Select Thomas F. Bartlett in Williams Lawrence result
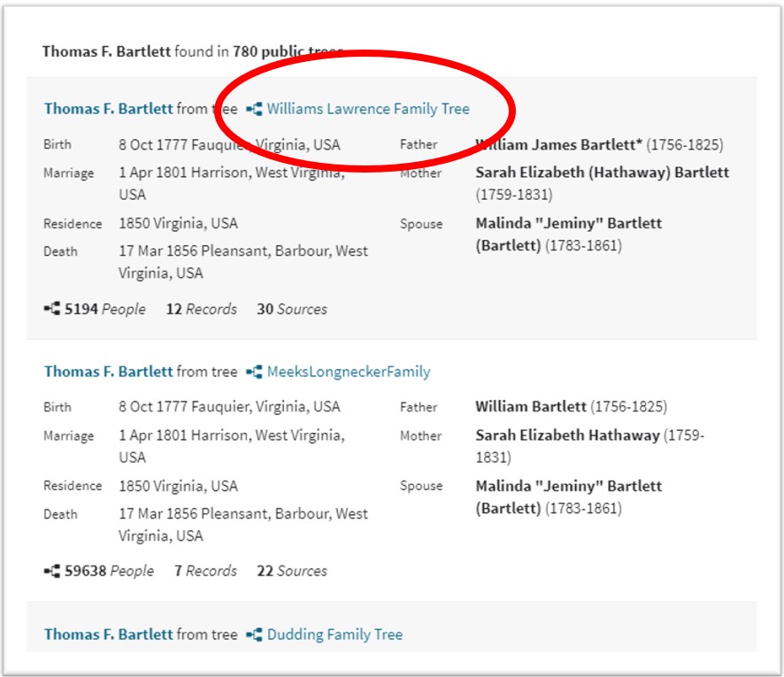The height and width of the screenshot is (677, 784). [108, 109]
